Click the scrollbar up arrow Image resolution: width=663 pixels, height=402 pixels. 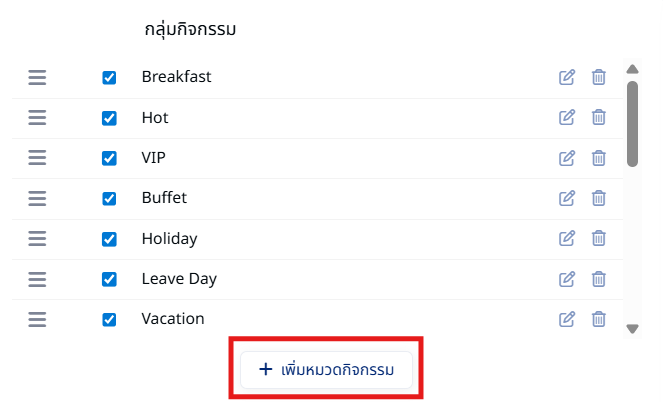pos(632,69)
